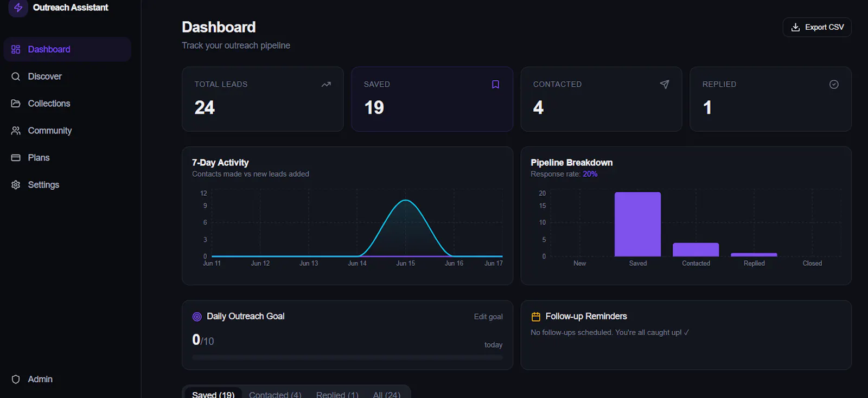
Task: Click the download icon in Export CSV
Action: 796,27
